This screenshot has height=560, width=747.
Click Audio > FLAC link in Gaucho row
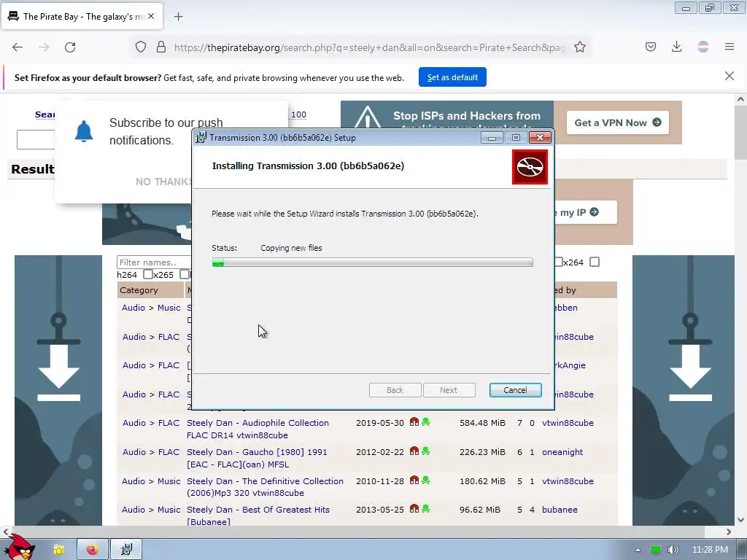click(x=151, y=452)
